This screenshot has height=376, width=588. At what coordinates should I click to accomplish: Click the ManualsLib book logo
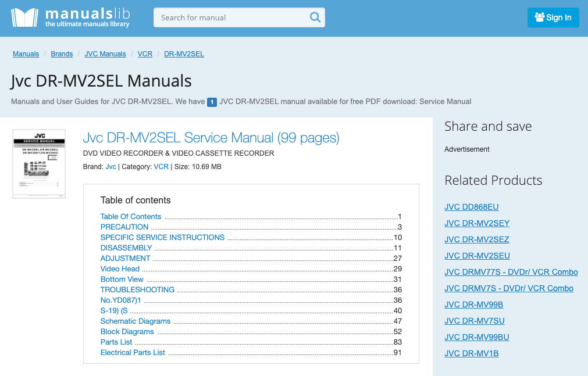tap(25, 17)
